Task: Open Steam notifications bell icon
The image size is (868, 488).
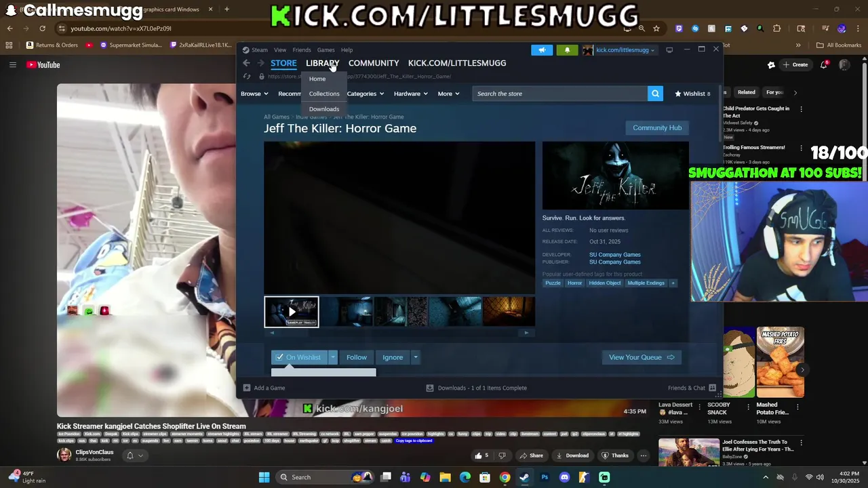Action: (567, 49)
